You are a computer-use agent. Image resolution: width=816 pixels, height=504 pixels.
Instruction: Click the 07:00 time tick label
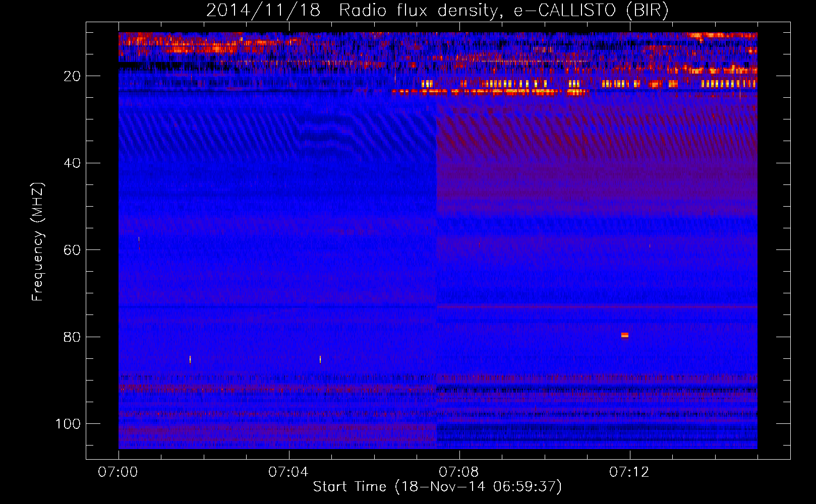[x=118, y=472]
